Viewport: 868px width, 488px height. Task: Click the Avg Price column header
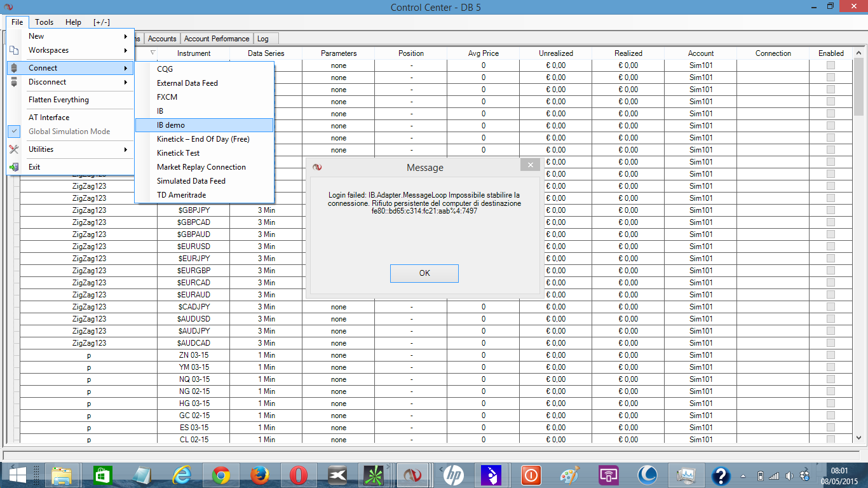click(484, 53)
